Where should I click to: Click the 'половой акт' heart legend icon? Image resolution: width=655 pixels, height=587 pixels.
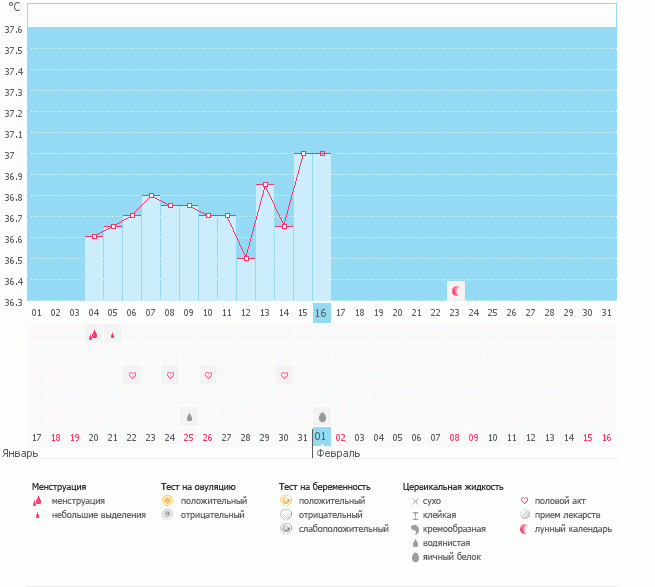(526, 500)
